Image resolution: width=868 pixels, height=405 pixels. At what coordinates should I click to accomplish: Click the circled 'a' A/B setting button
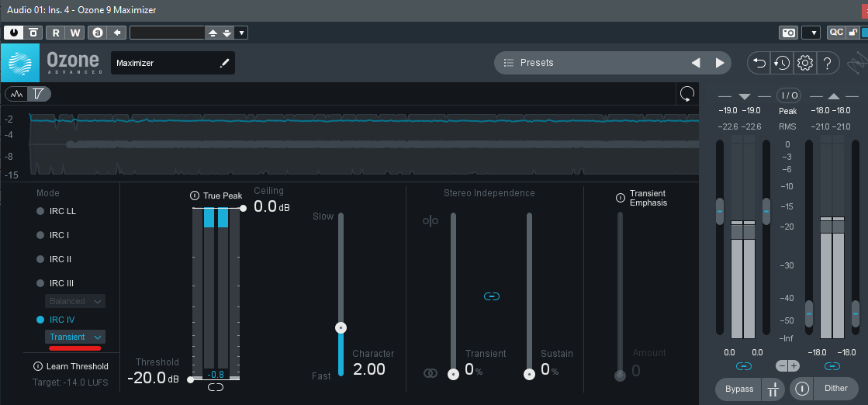pos(98,33)
